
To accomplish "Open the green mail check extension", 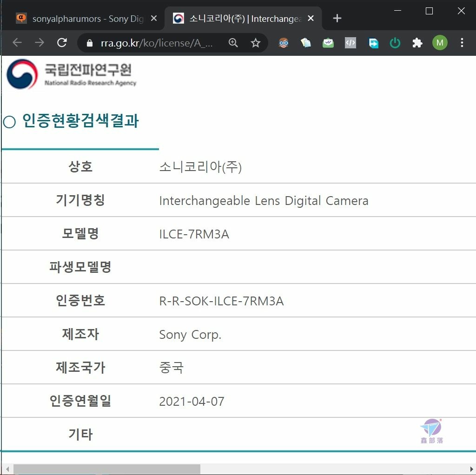I will (x=328, y=43).
